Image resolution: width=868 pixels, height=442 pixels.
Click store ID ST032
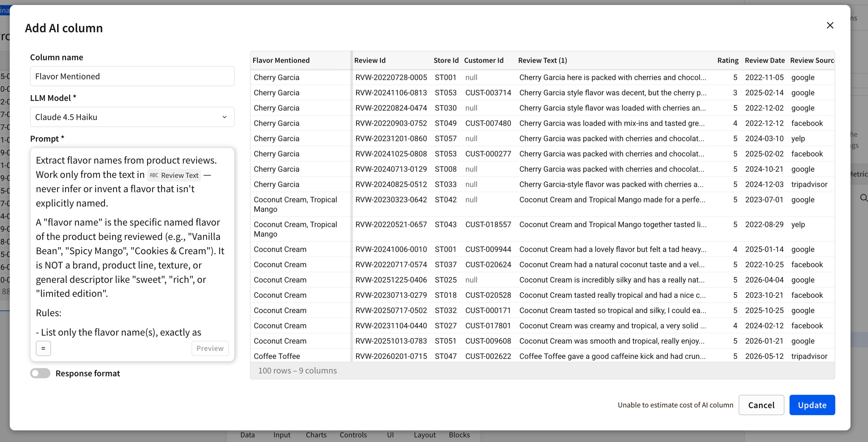coord(446,311)
